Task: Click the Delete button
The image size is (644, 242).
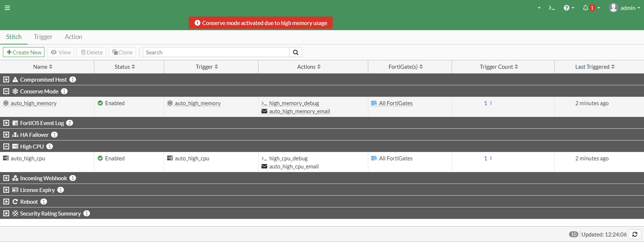Action: tap(92, 52)
